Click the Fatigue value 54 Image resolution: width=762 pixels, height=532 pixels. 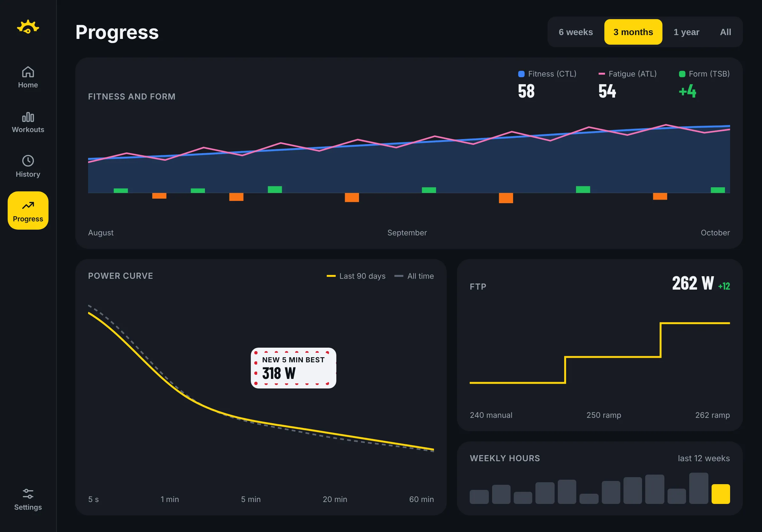click(607, 91)
